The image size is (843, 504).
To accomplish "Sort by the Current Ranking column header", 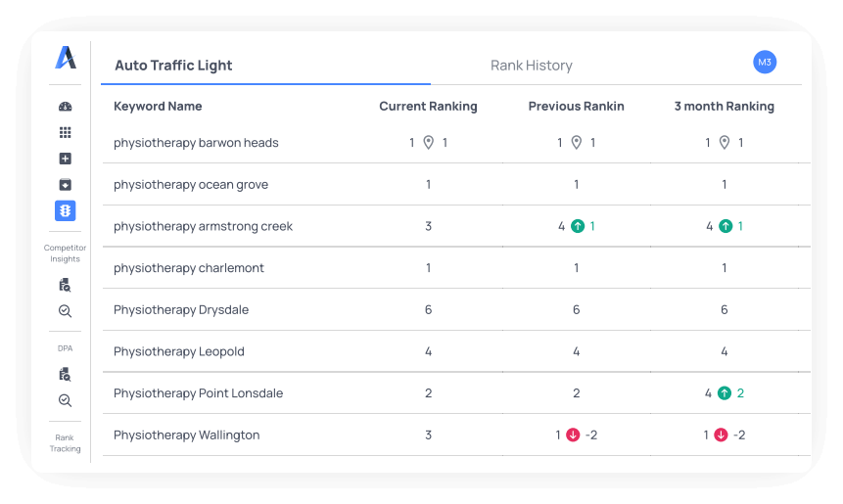I will click(x=428, y=107).
